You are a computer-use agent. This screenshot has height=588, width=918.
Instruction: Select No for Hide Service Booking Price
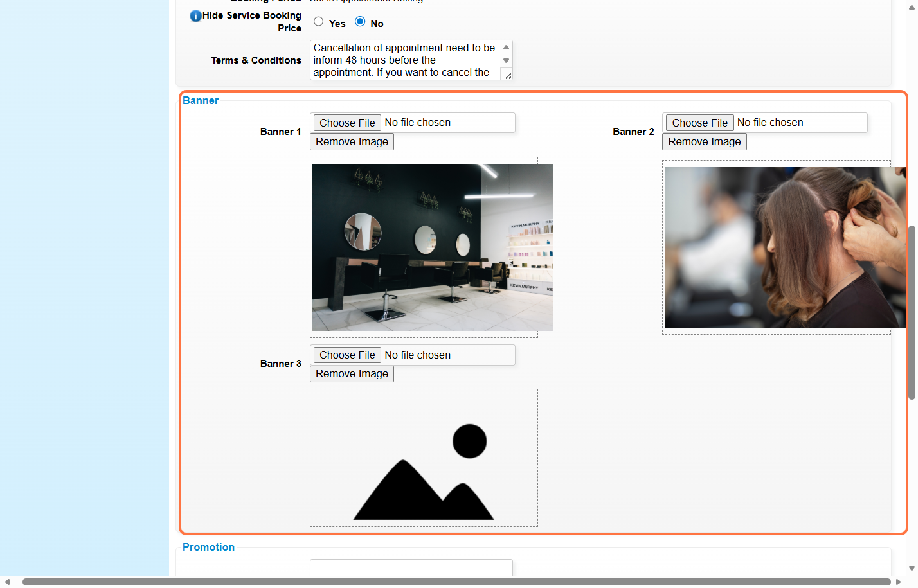(x=360, y=22)
